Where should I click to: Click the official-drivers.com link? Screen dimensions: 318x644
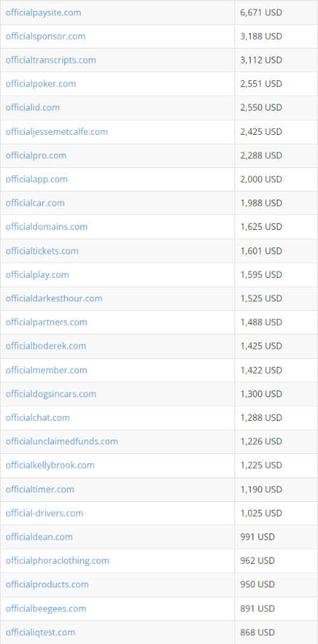pos(44,513)
